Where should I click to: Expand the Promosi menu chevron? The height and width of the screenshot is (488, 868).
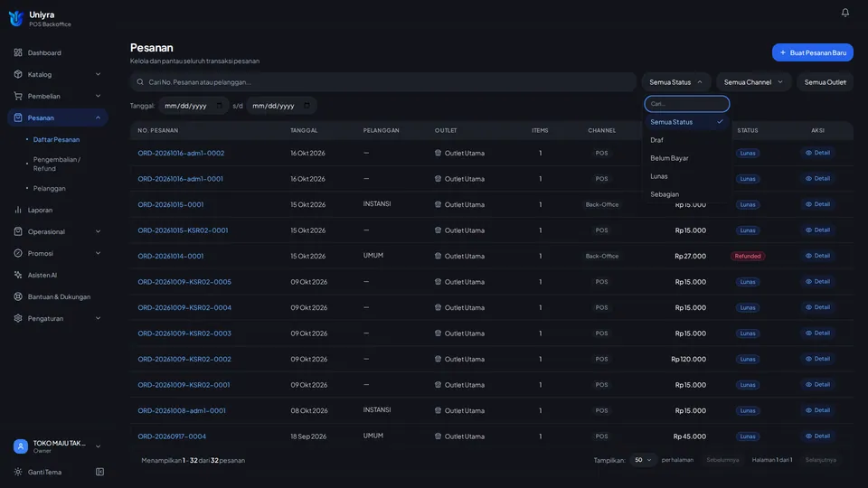pos(98,253)
